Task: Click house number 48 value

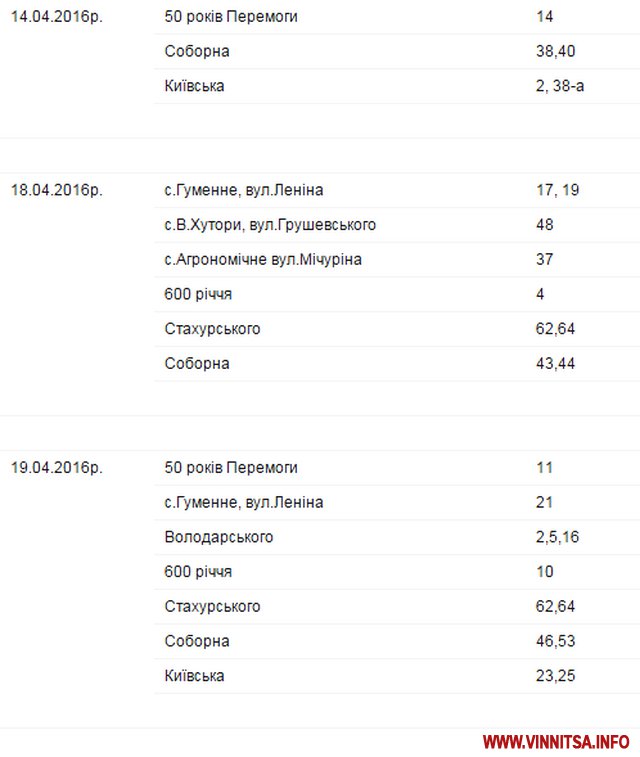Action: tap(545, 225)
